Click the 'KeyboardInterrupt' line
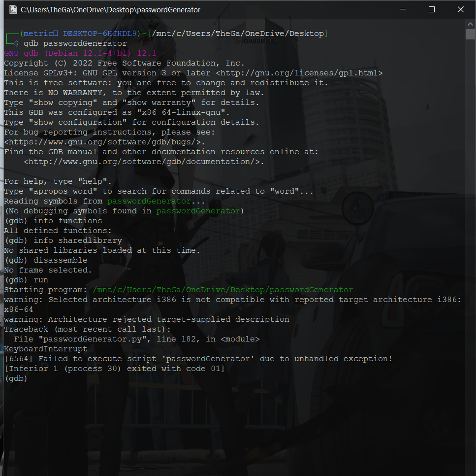 (46, 349)
